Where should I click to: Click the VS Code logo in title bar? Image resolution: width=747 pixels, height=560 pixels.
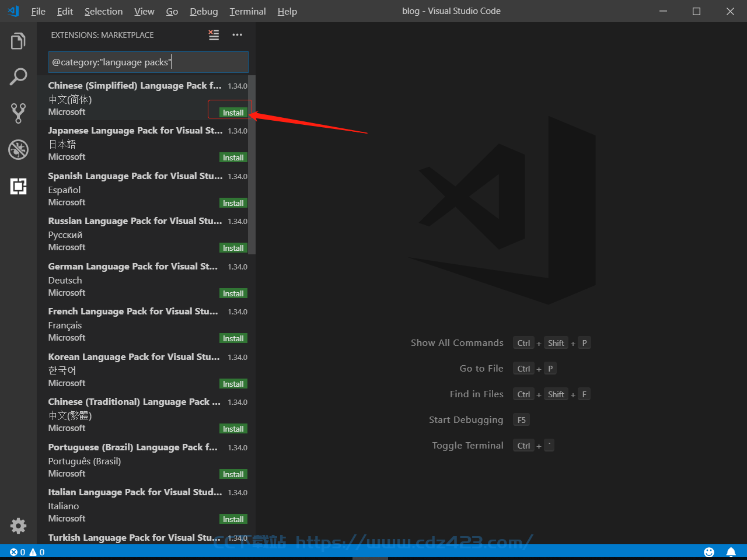tap(13, 11)
